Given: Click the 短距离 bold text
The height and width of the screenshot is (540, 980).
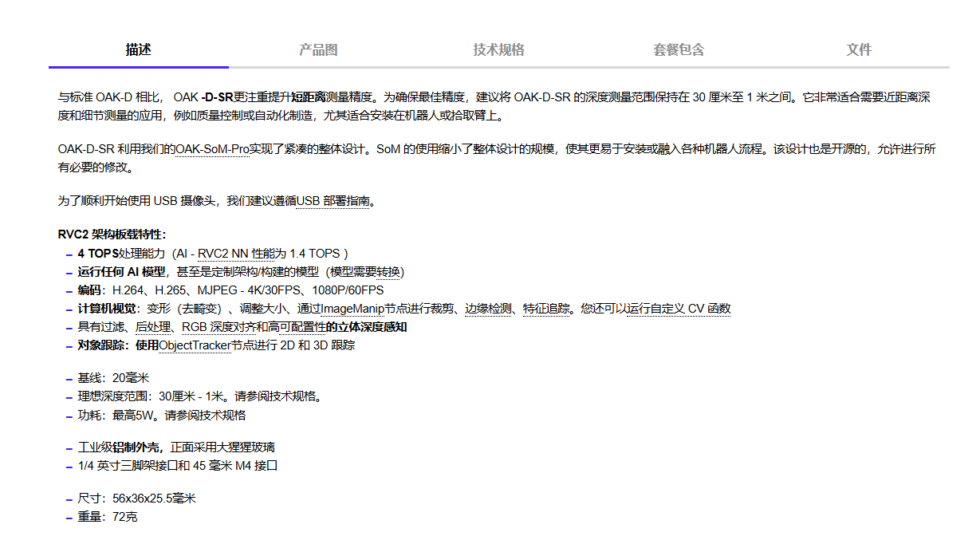Looking at the screenshot, I should [x=309, y=97].
